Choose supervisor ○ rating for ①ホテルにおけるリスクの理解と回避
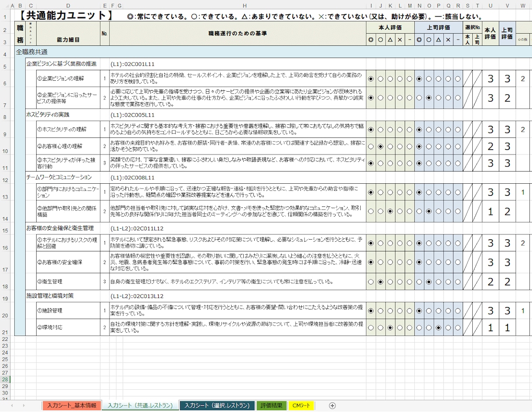The height and width of the screenshot is (412, 532). tap(429, 243)
